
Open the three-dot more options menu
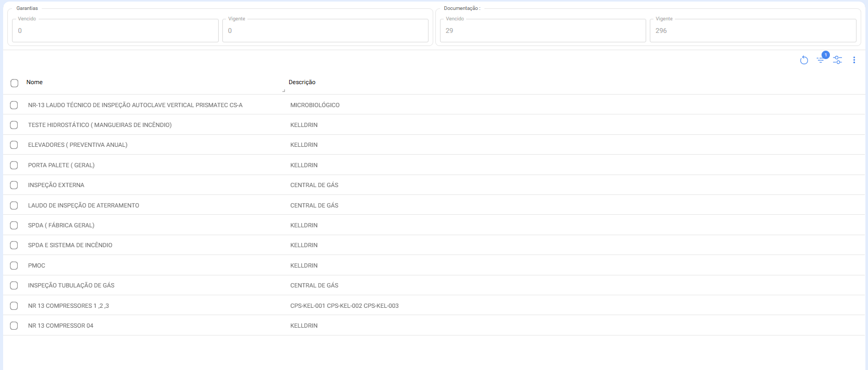tap(854, 60)
